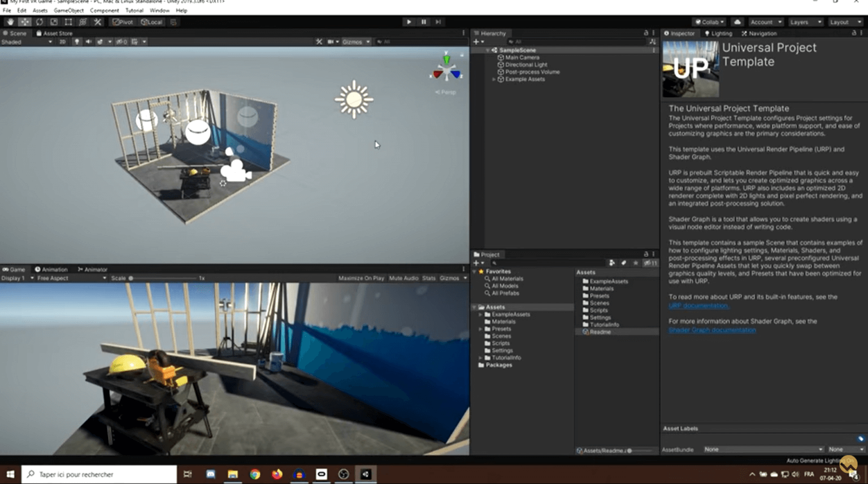This screenshot has height=484, width=868.
Task: Select the Move tool in the toolbar
Action: (25, 22)
